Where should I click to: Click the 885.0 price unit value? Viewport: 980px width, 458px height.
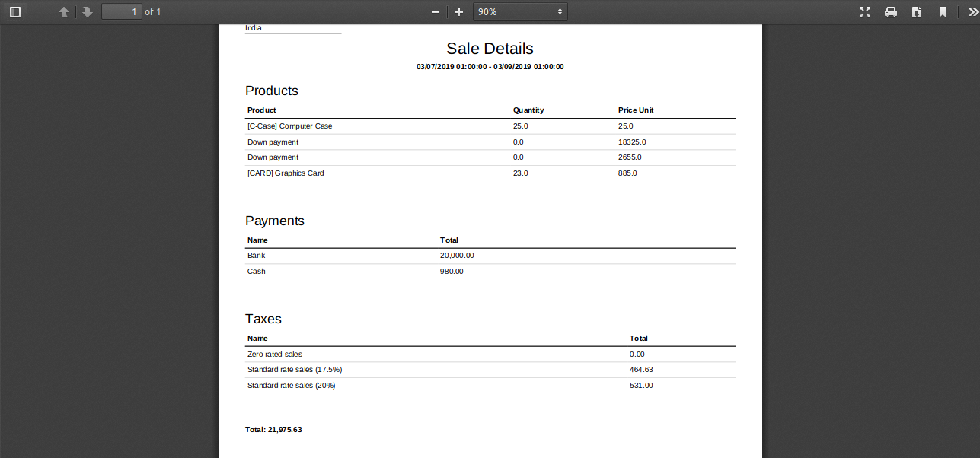(x=627, y=173)
